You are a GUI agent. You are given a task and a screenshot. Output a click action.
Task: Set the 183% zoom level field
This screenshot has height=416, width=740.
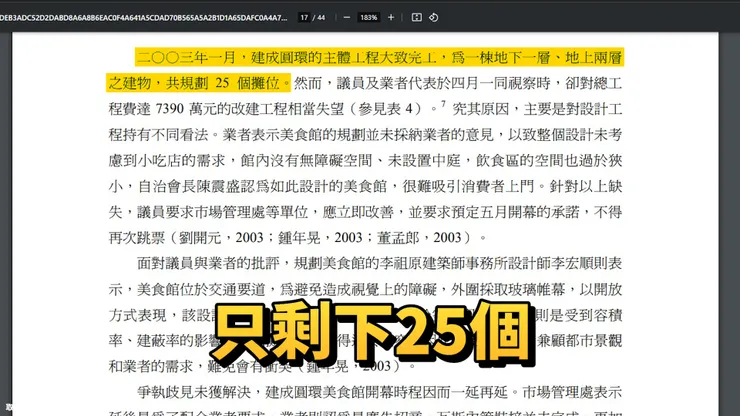click(369, 17)
